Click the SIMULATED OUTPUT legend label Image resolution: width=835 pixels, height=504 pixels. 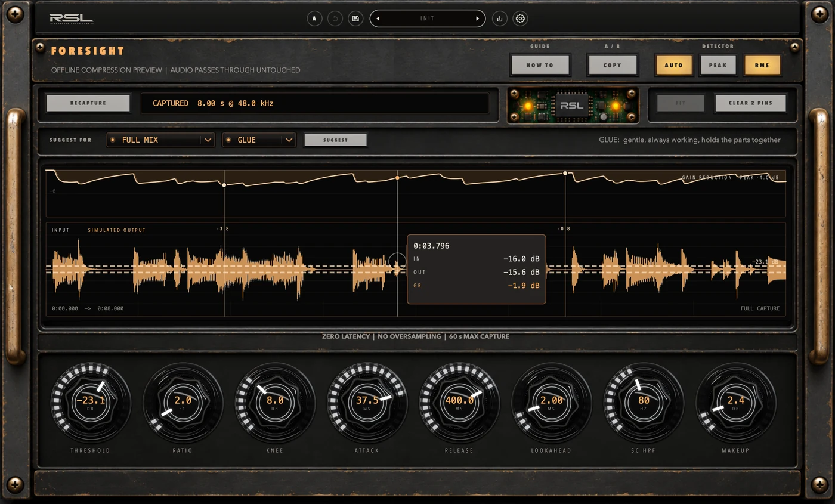pyautogui.click(x=117, y=230)
